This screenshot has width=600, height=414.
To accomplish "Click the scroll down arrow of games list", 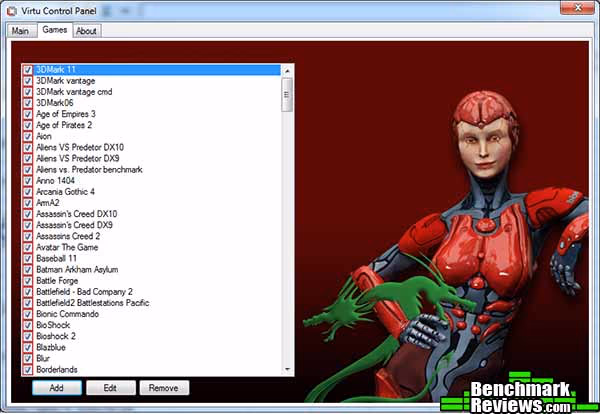I will pos(287,369).
